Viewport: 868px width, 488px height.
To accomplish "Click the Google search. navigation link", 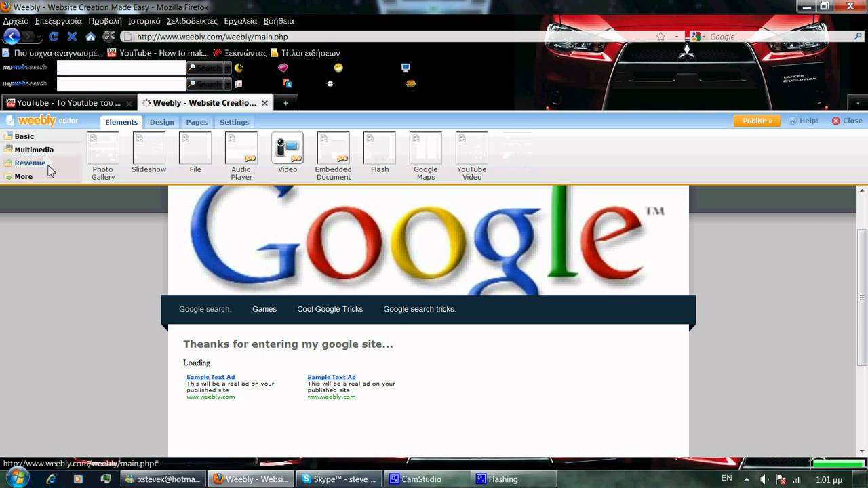I will [x=205, y=309].
